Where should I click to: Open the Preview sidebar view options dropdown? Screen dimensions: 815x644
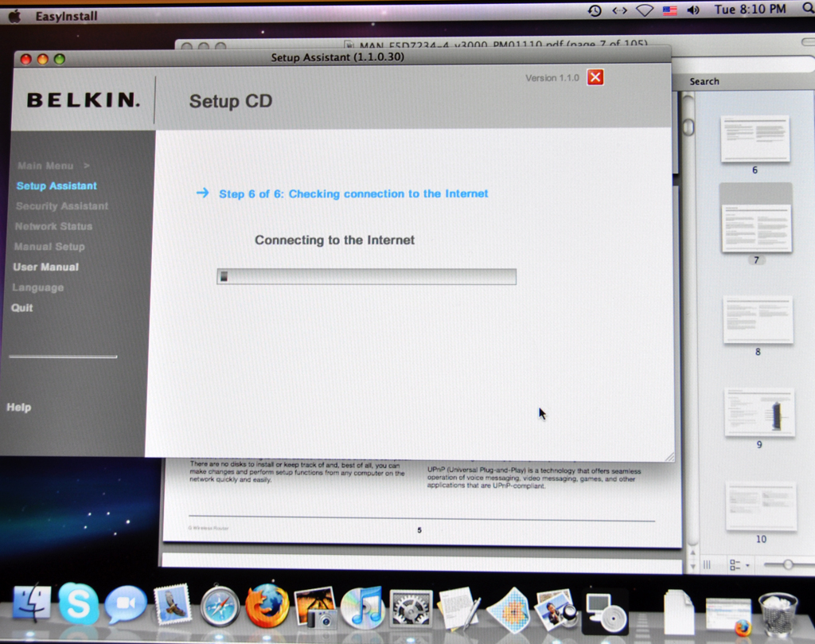[739, 564]
